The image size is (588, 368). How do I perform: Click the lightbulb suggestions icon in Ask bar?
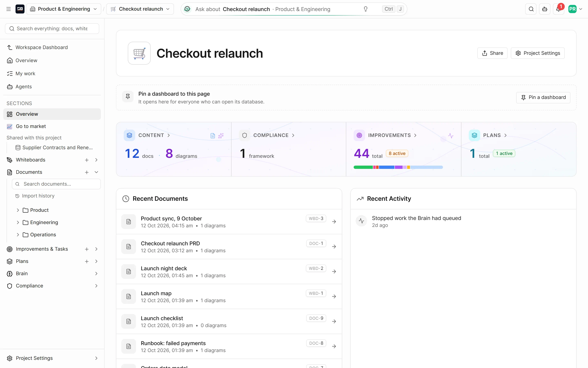tap(365, 9)
